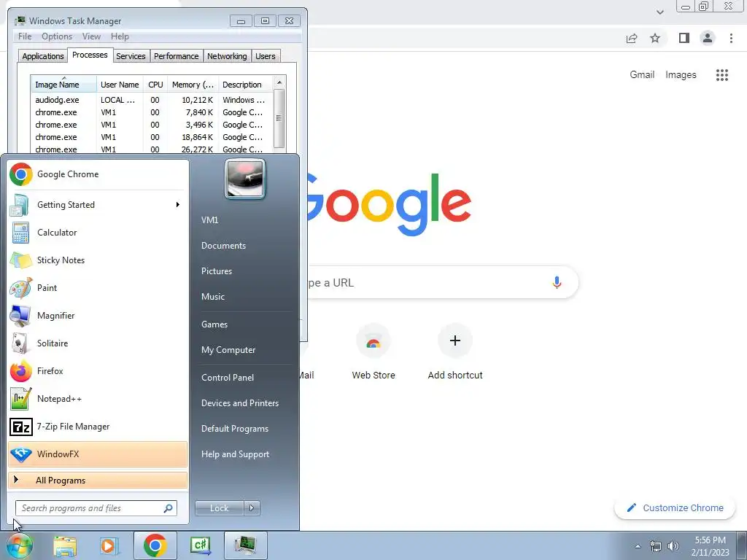Open the Options menu in Task Manager
747x560 pixels.
pyautogui.click(x=57, y=36)
